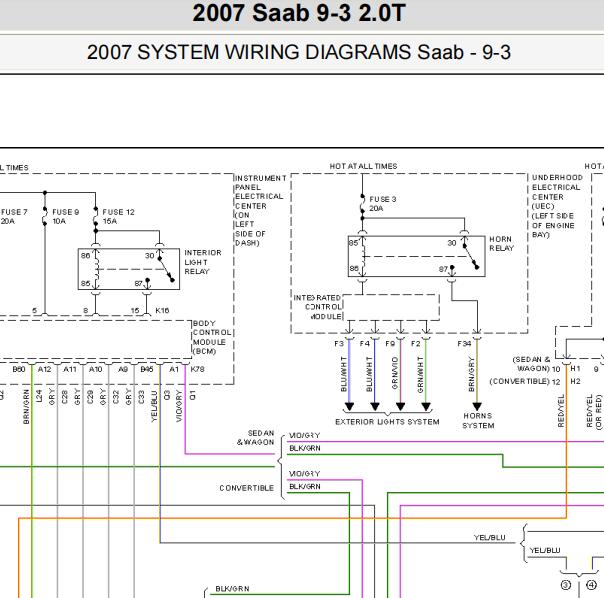Select connector label "K16"
Image resolution: width=604 pixels, height=598 pixels.
click(x=162, y=310)
